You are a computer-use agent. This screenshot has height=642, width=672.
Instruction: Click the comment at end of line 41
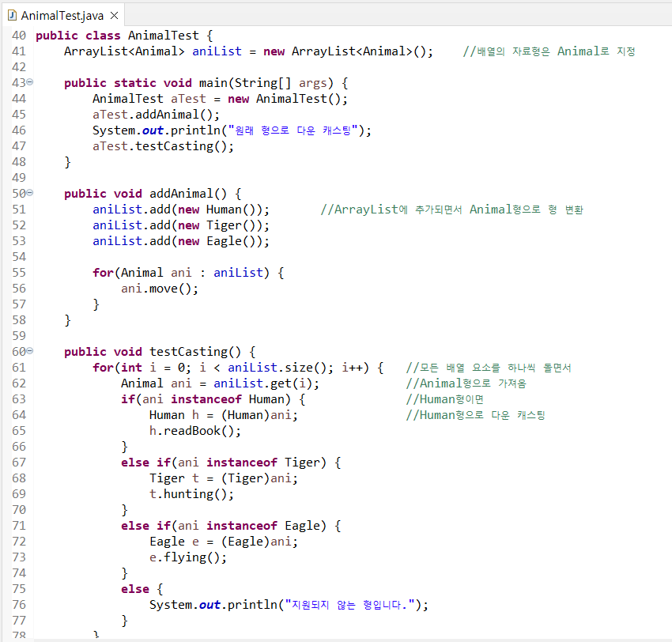click(x=549, y=51)
